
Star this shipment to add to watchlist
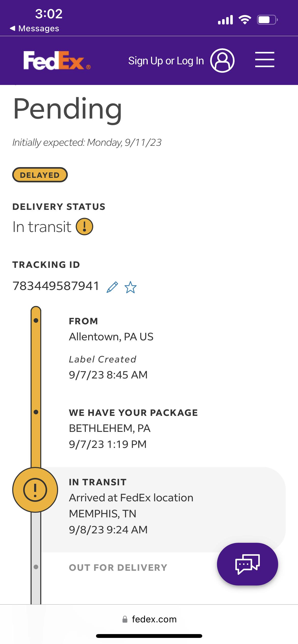coord(130,287)
